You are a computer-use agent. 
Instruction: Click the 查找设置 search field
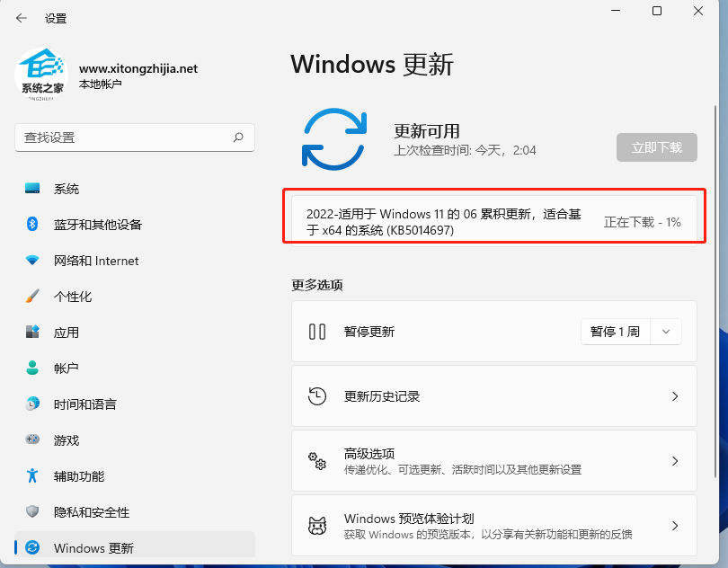click(135, 138)
